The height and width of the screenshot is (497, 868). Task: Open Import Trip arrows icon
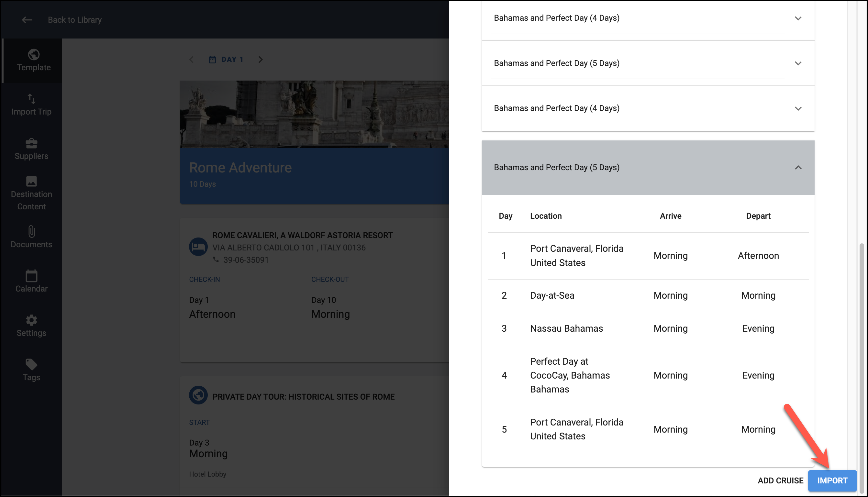pyautogui.click(x=31, y=99)
